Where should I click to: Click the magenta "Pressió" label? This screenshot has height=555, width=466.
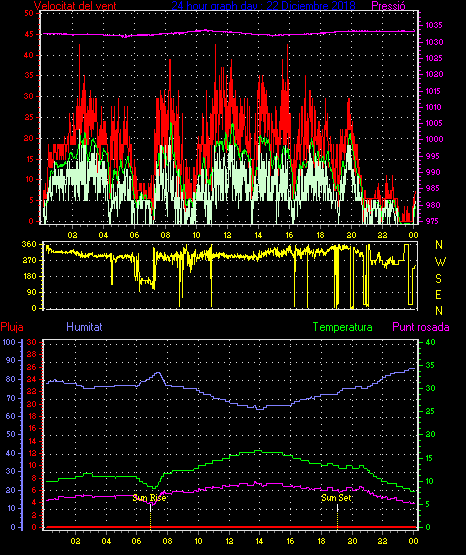[x=389, y=5]
